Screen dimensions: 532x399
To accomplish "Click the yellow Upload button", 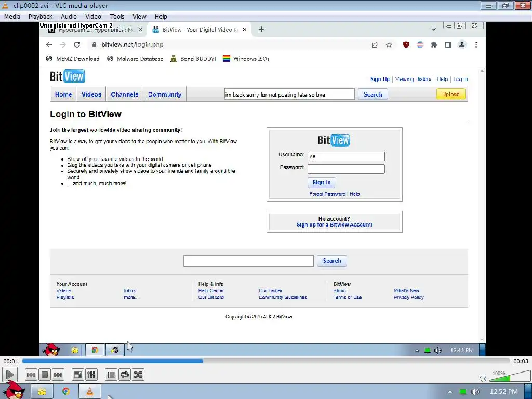I will [450, 95].
